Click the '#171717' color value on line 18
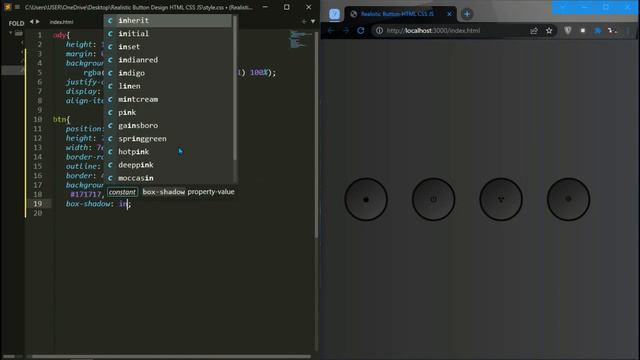Image resolution: width=640 pixels, height=360 pixels. click(87, 194)
